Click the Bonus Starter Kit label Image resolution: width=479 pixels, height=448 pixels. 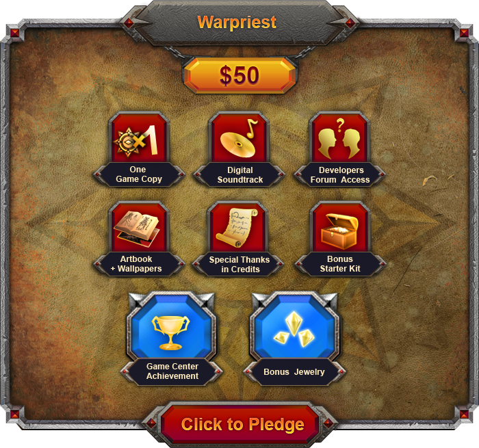(340, 264)
